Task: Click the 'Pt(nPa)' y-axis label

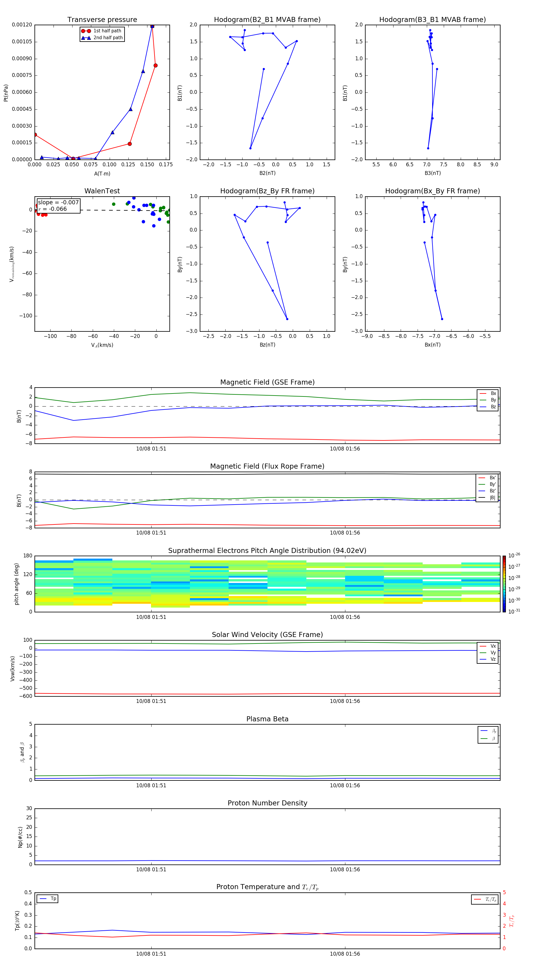Action: point(6,92)
